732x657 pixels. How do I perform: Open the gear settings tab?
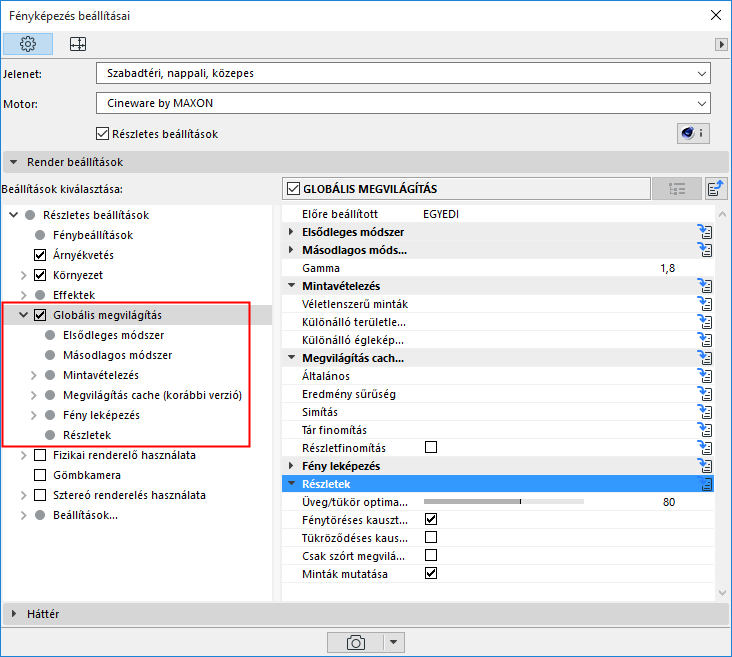pyautogui.click(x=28, y=44)
